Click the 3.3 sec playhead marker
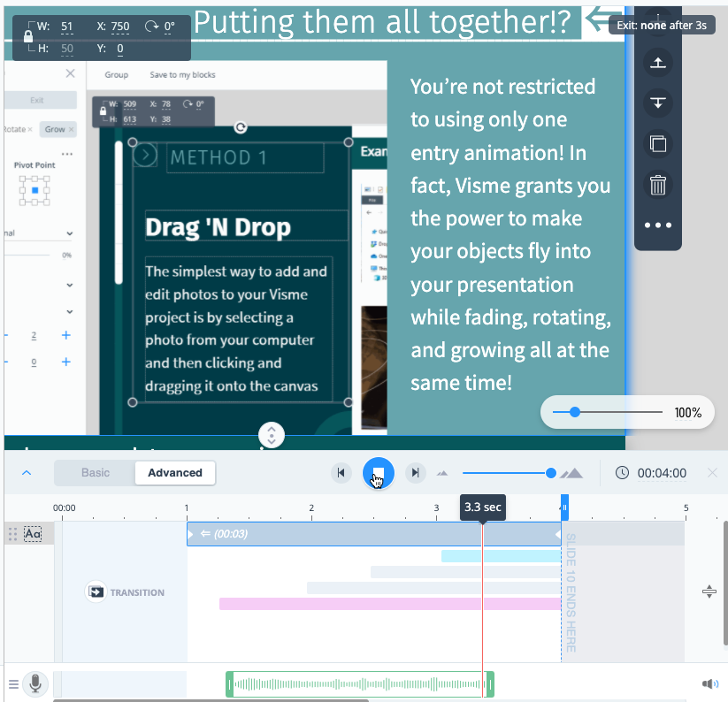This screenshot has width=728, height=702. coord(482,507)
